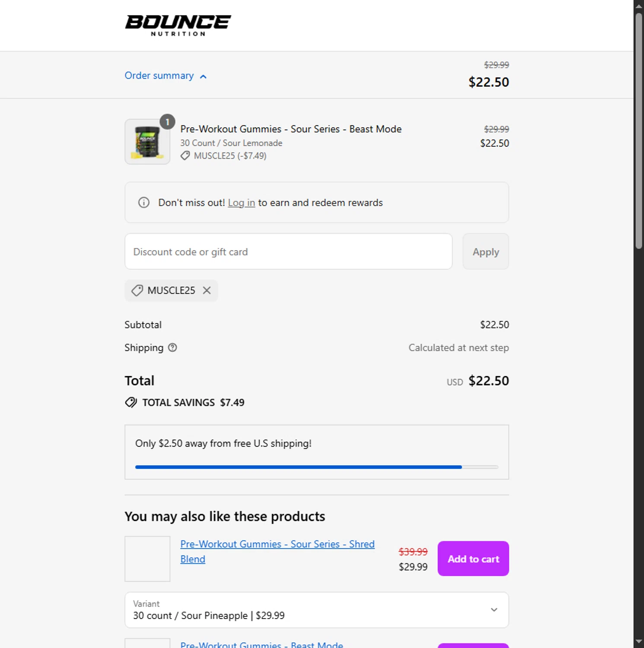644x648 pixels.
Task: Click the tag icon in MUSCLE25 chip
Action: [137, 290]
